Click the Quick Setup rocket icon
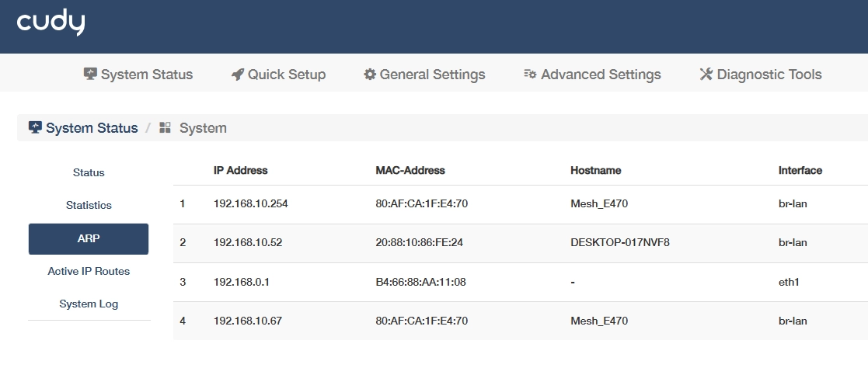Screen dimensions: 868x368 click(238, 75)
